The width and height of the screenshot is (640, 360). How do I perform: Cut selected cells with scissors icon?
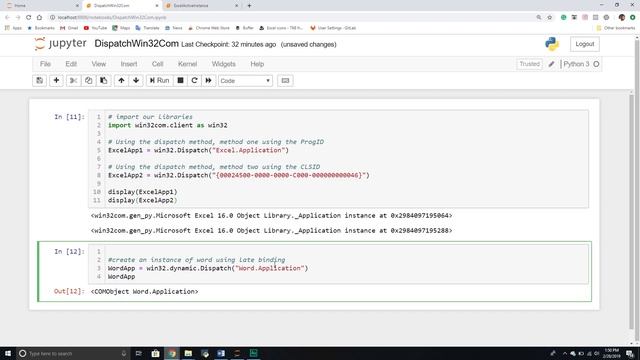[73, 80]
